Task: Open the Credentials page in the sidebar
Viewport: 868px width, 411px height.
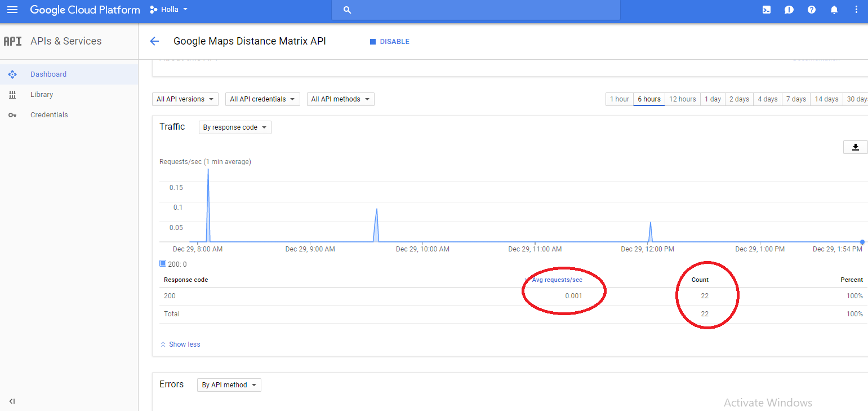Action: coord(49,114)
